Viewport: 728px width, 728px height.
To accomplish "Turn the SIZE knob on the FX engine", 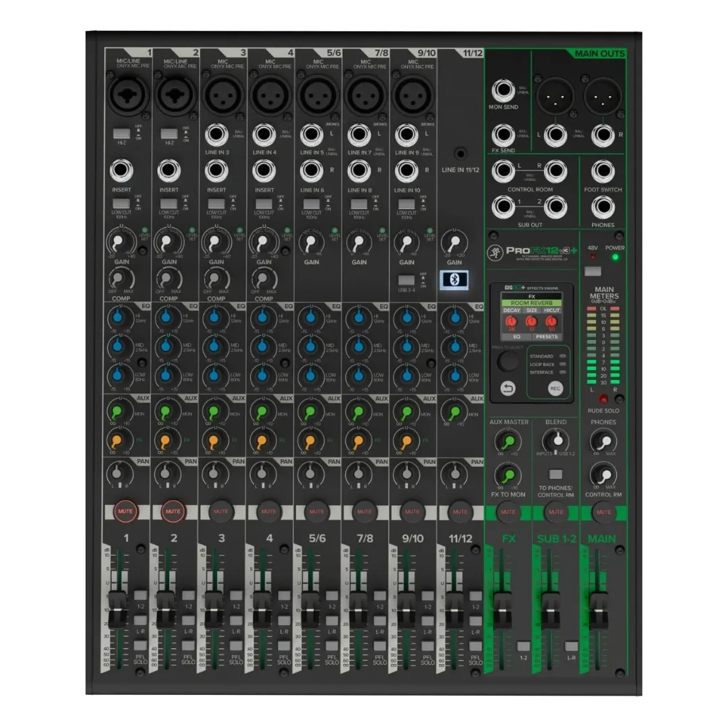I will click(531, 322).
